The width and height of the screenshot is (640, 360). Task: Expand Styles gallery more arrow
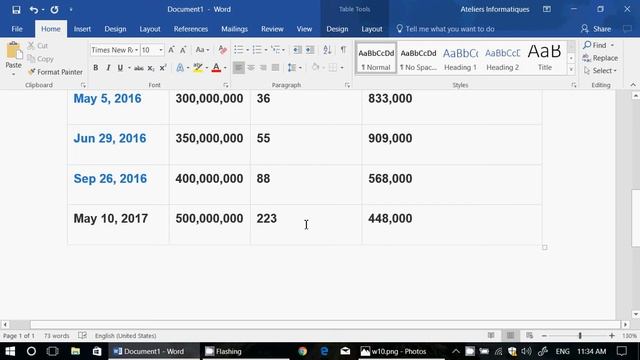click(x=571, y=70)
